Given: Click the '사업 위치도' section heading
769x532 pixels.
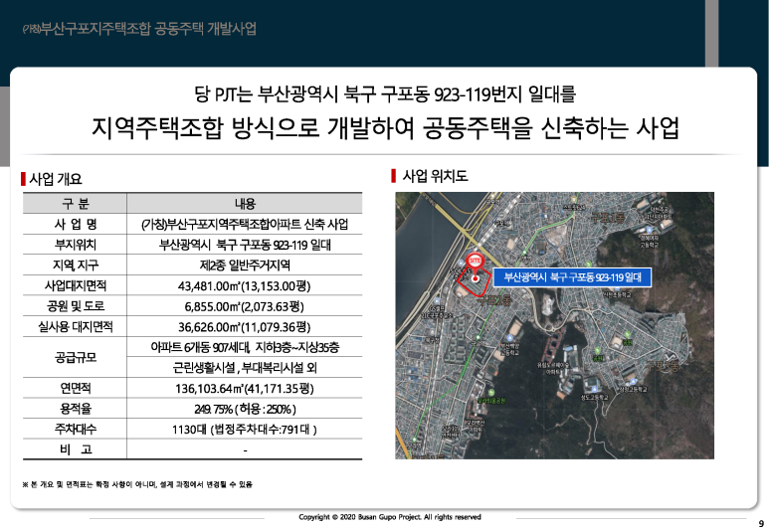Looking at the screenshot, I should [x=435, y=176].
